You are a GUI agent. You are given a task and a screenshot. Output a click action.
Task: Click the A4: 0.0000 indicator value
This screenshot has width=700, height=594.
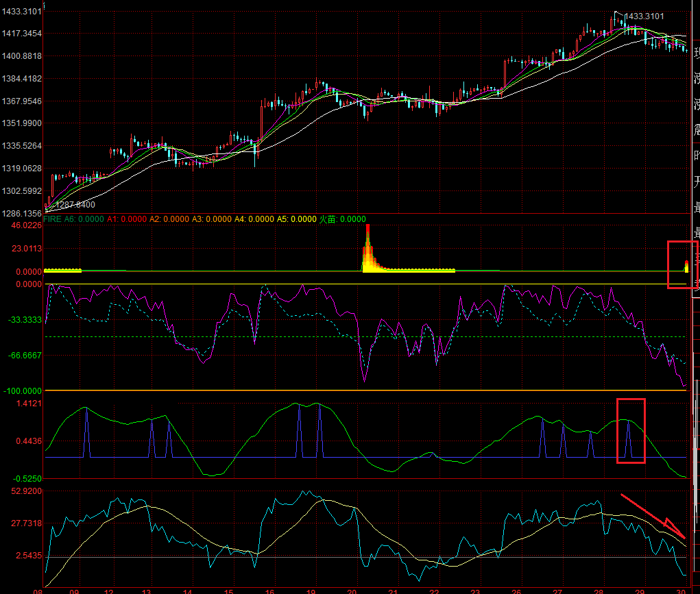coord(254,219)
